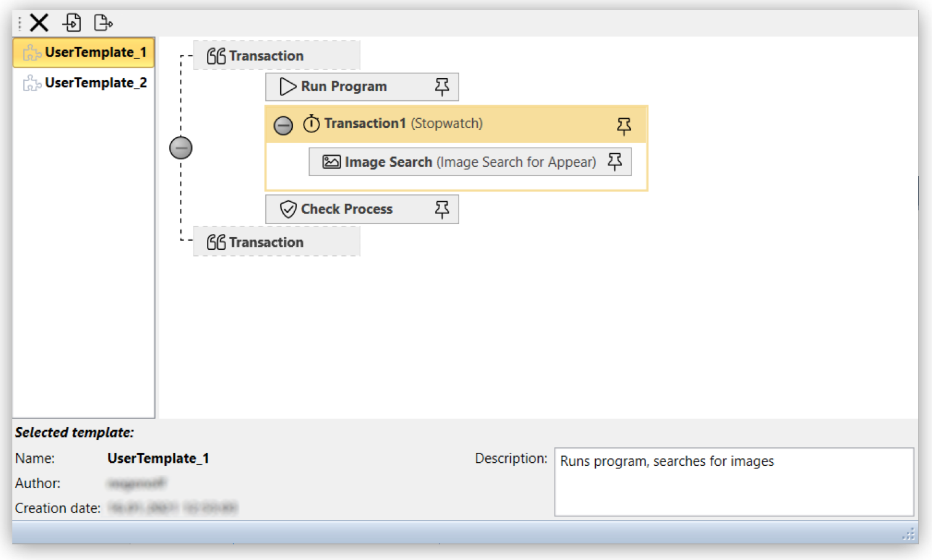Click the delete template X icon
This screenshot has width=932, height=560.
(x=39, y=22)
